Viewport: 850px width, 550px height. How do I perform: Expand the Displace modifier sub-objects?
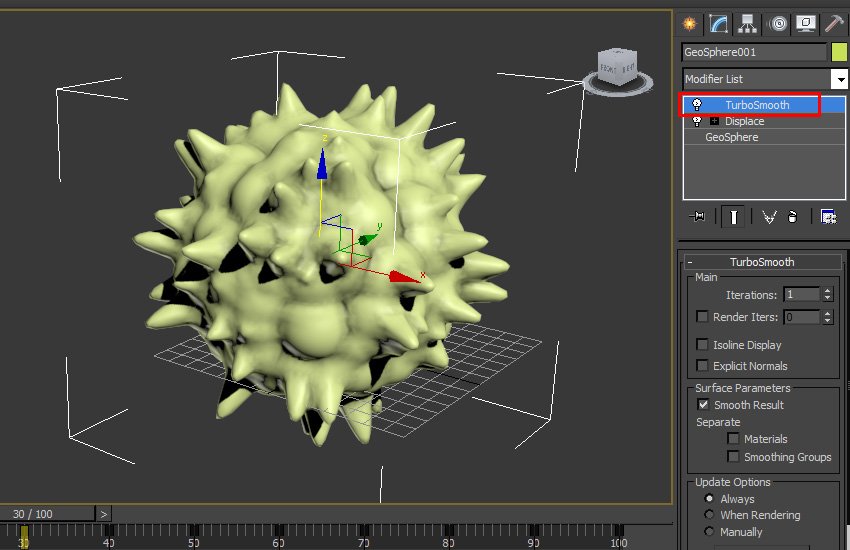714,121
